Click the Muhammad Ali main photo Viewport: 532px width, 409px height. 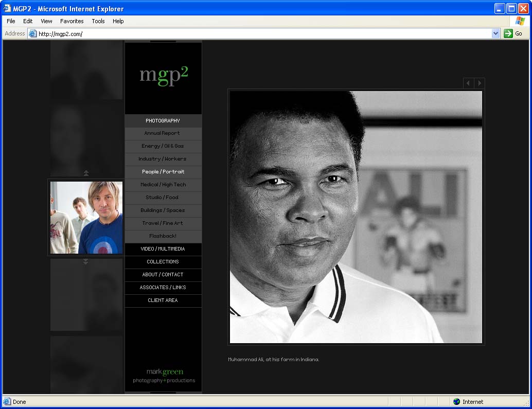356,217
